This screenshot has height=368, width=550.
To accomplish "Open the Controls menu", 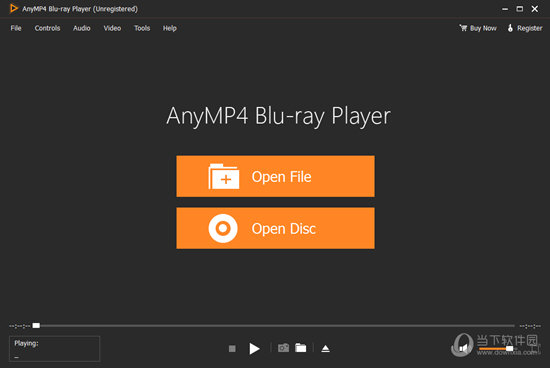I will click(47, 28).
